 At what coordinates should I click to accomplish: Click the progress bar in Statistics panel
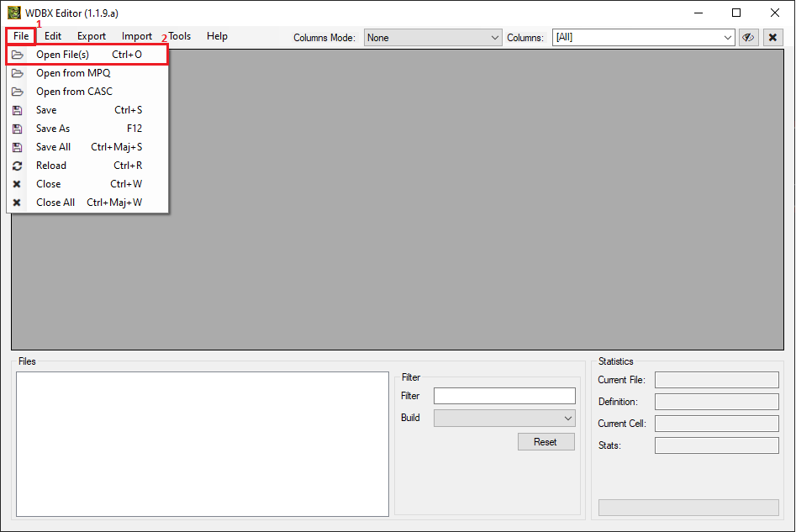(x=689, y=507)
